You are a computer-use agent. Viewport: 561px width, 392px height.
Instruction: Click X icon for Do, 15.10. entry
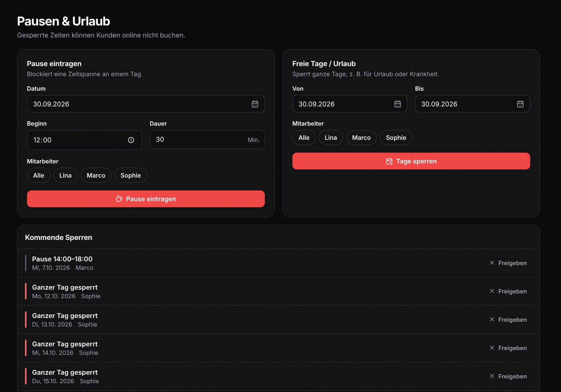(x=492, y=376)
